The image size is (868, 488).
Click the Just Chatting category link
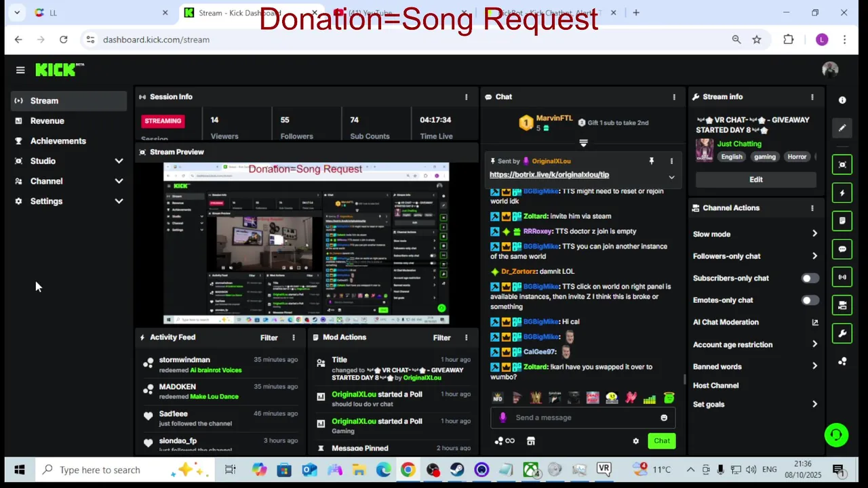[739, 144]
